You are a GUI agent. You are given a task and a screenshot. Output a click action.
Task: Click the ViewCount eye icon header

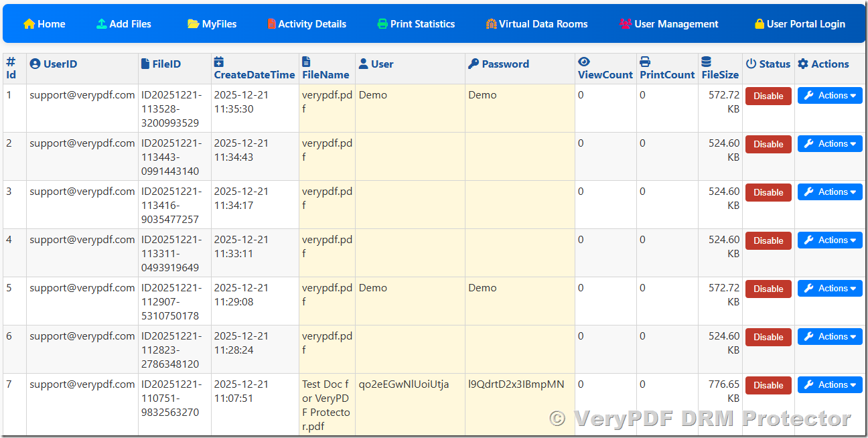pos(584,62)
